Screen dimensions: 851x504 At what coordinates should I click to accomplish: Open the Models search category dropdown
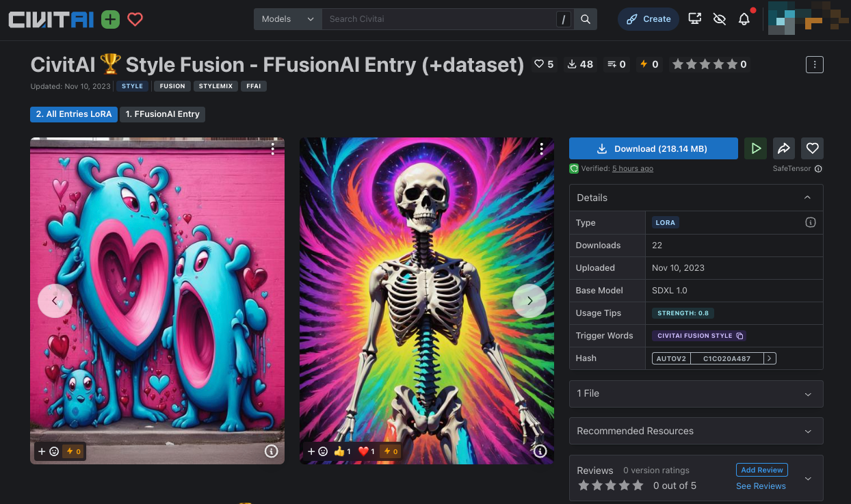click(287, 19)
